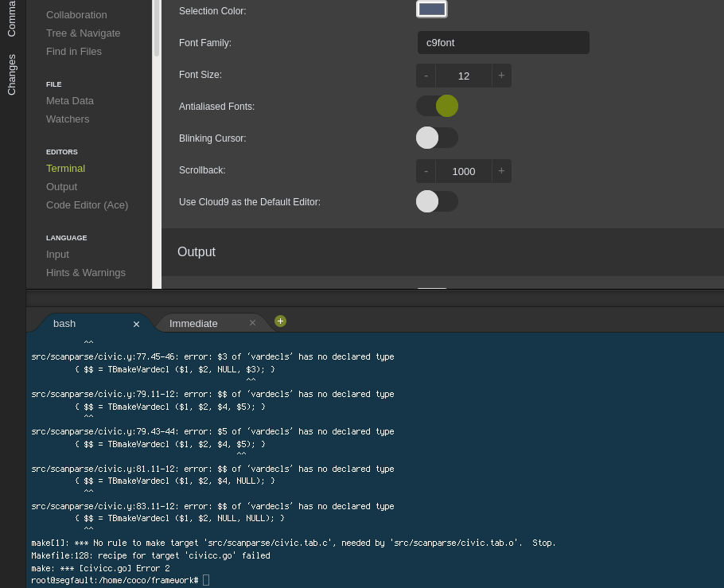Click the Font Family input field
The height and width of the screenshot is (588, 724).
(503, 43)
